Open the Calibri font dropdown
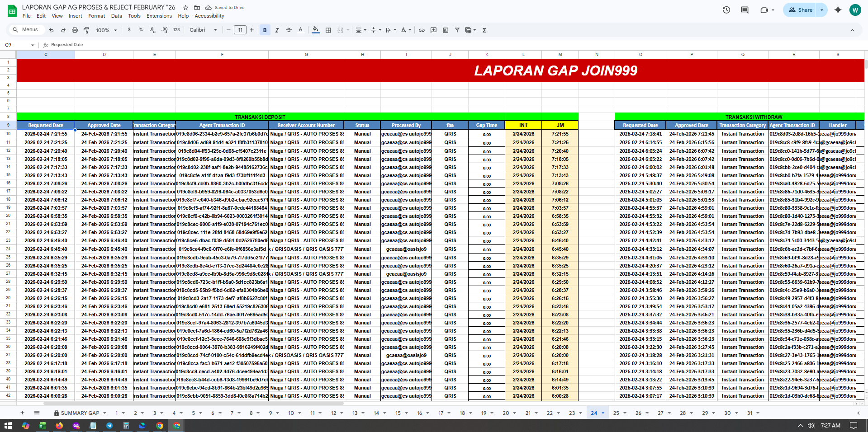The image size is (868, 432). [x=203, y=30]
